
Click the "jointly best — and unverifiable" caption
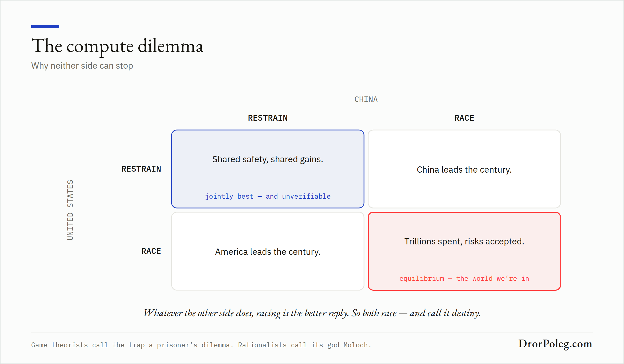[268, 196]
